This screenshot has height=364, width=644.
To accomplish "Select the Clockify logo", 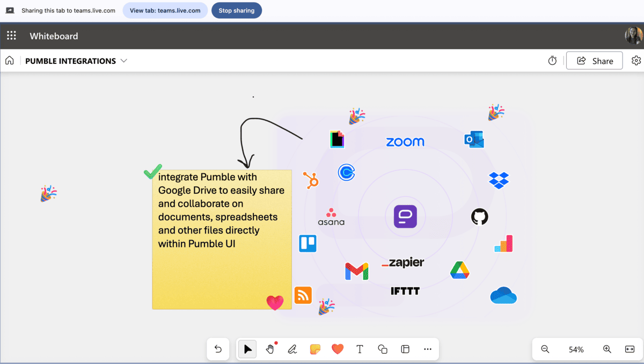I will [x=347, y=172].
